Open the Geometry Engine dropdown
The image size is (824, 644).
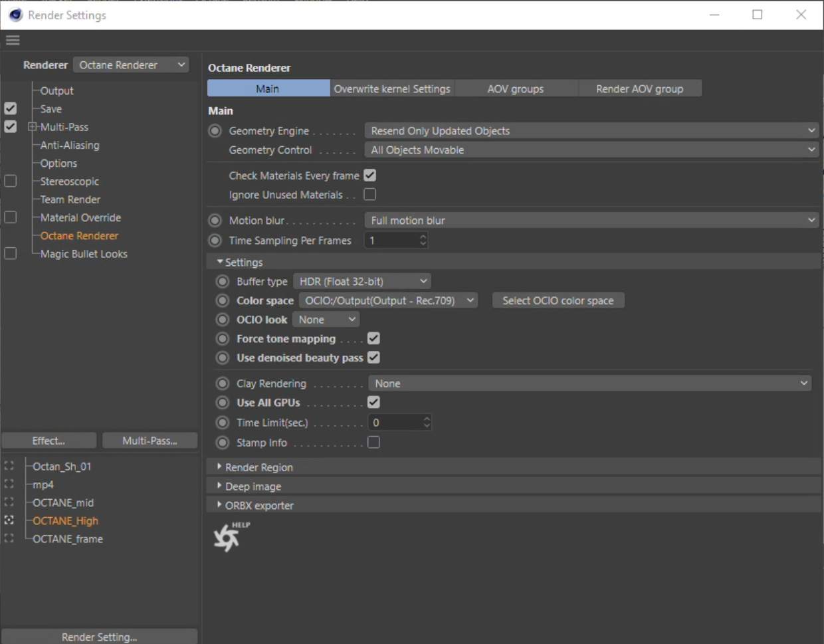point(591,131)
